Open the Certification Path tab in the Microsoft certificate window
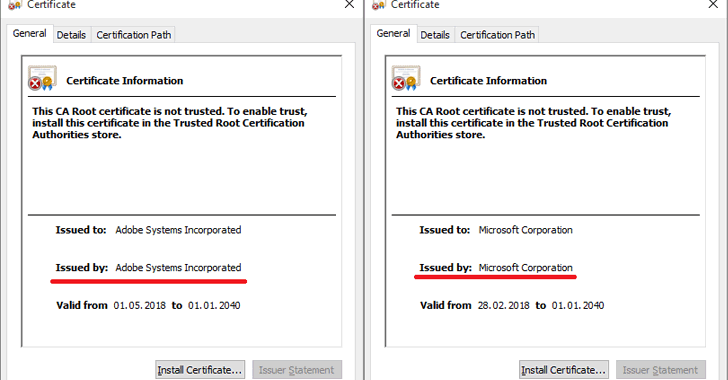Viewport: 728px width, 380px height. pyautogui.click(x=497, y=35)
